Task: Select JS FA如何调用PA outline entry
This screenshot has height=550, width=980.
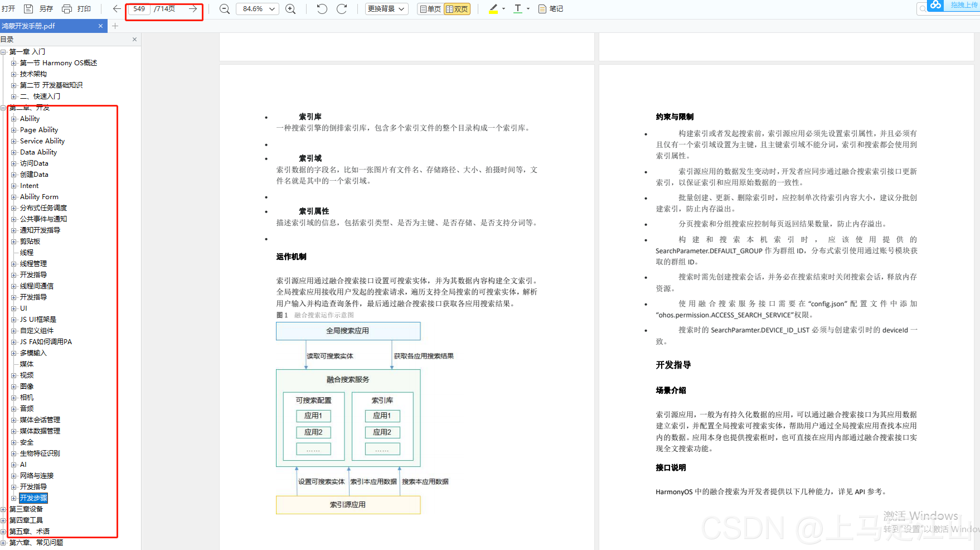Action: (46, 342)
